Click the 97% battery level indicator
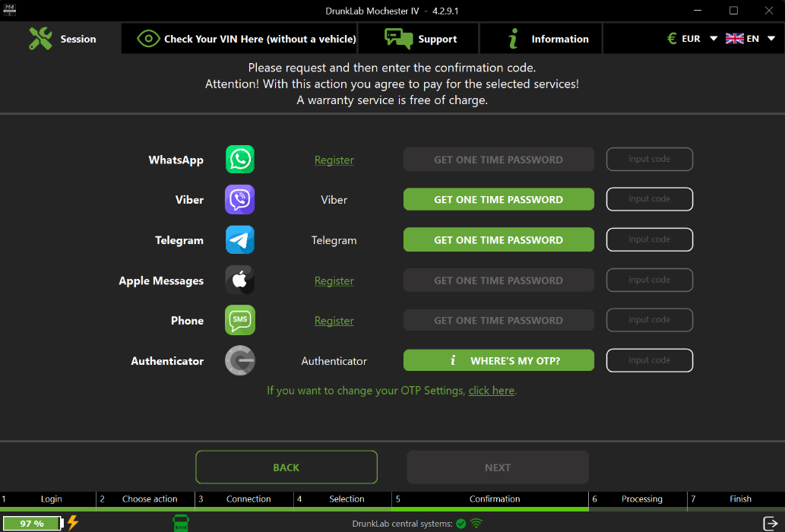 point(32,524)
